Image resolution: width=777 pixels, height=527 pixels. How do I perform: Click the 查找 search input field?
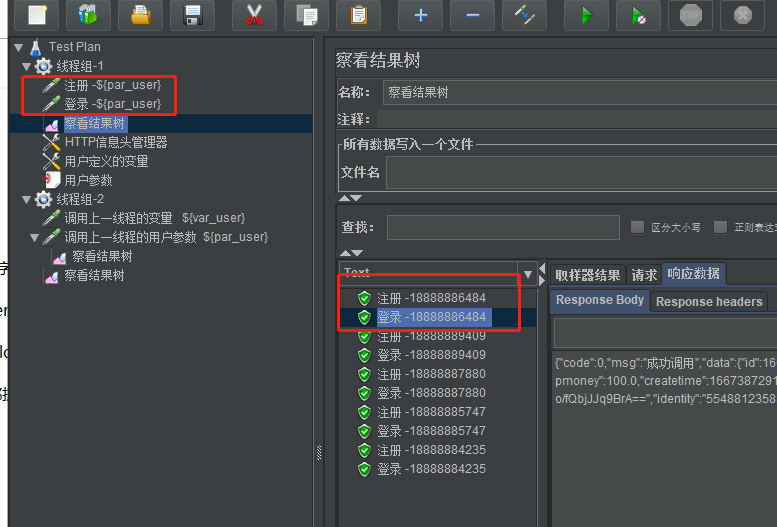coord(500,228)
